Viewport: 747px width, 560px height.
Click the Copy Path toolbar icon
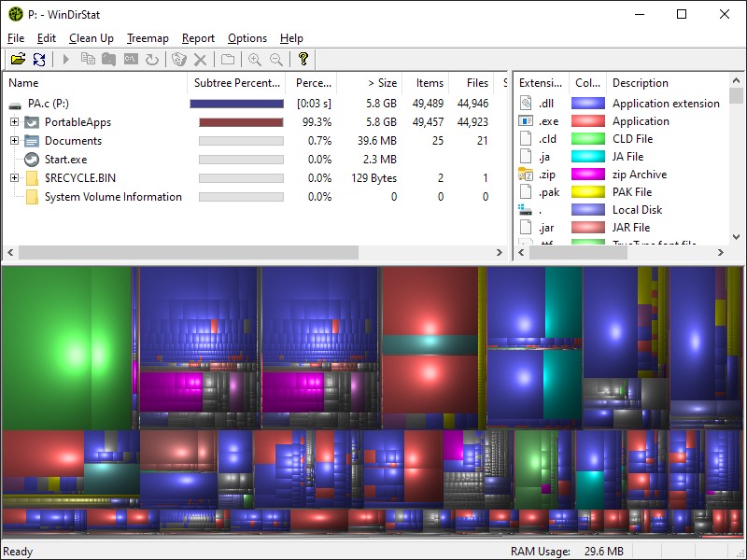pyautogui.click(x=88, y=60)
